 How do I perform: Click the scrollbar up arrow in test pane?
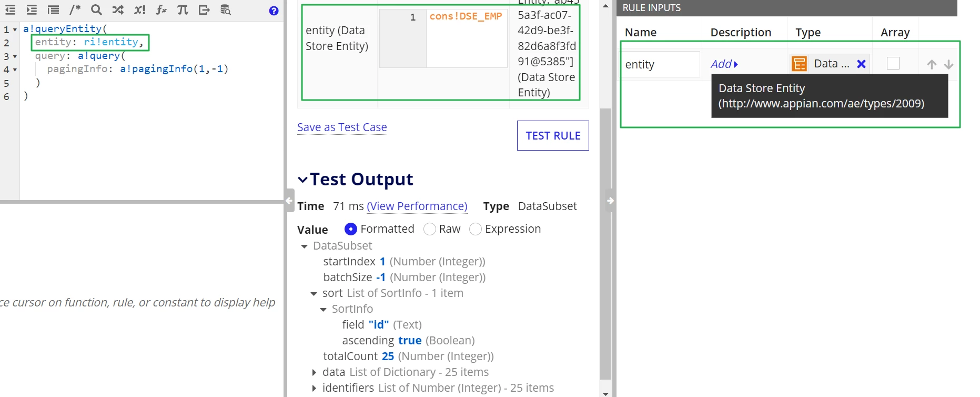point(605,6)
